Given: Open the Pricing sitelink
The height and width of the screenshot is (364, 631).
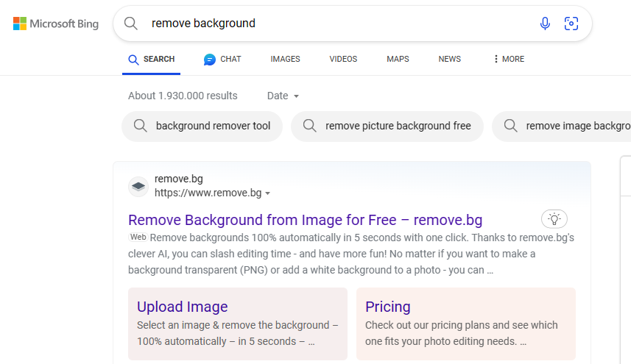Looking at the screenshot, I should [387, 307].
